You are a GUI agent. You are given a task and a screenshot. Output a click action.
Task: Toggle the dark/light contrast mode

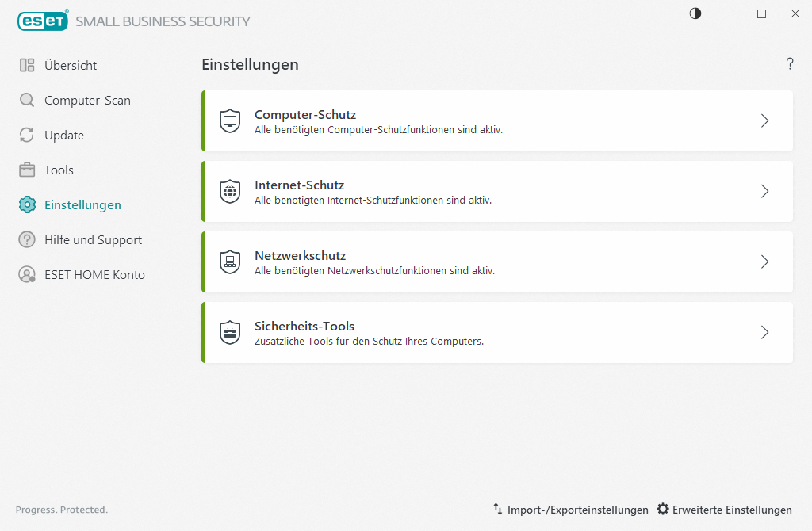[695, 13]
